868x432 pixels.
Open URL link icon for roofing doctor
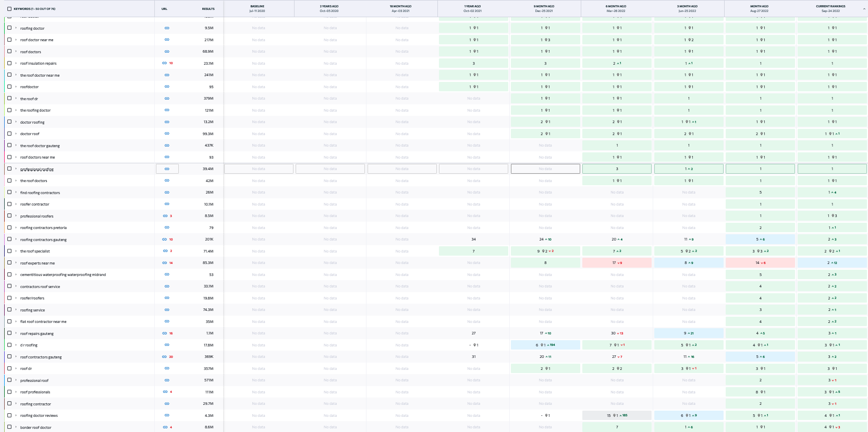(x=167, y=28)
